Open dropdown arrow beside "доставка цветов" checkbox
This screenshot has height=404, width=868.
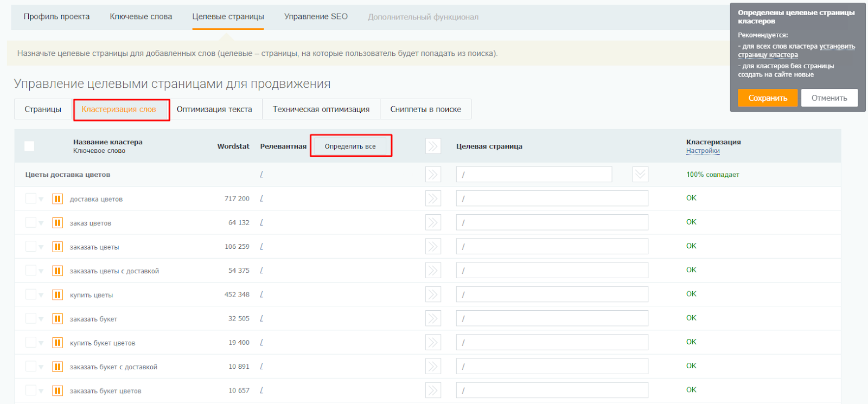[41, 200]
